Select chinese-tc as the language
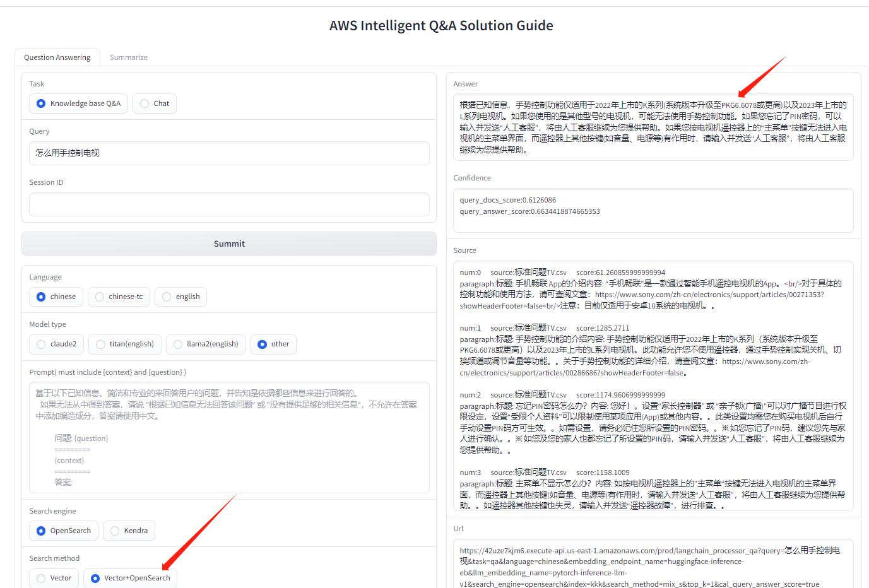 (119, 297)
